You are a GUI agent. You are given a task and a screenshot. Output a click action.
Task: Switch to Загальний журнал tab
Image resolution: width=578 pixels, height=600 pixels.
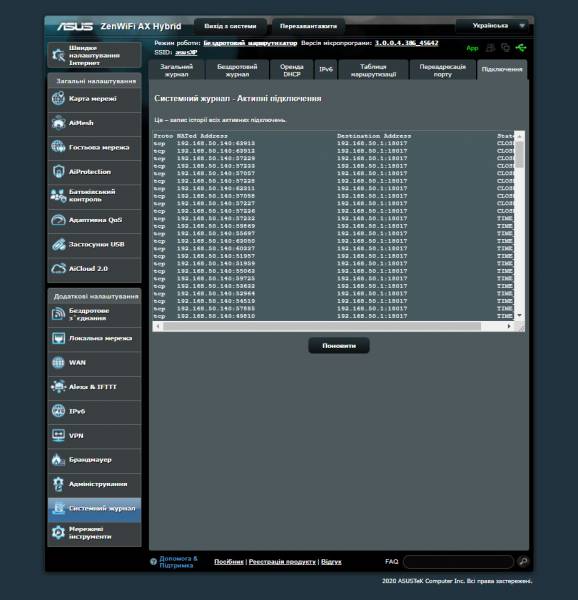(x=176, y=70)
